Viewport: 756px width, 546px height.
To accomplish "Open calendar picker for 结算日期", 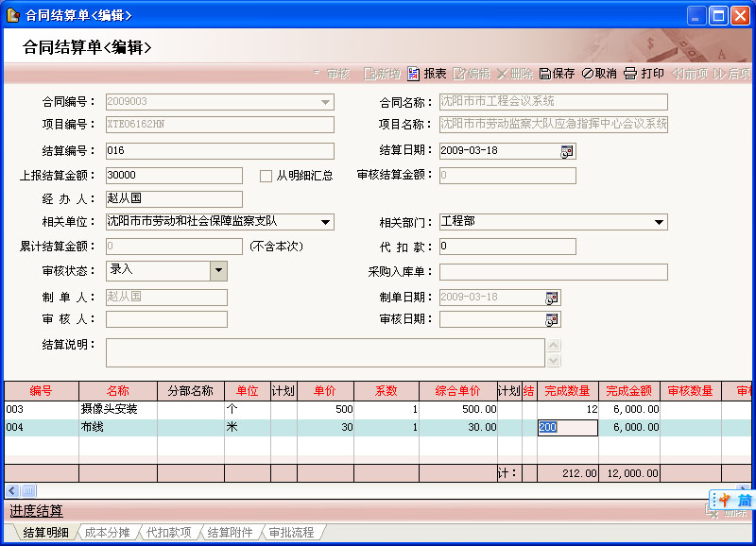I will pos(567,151).
